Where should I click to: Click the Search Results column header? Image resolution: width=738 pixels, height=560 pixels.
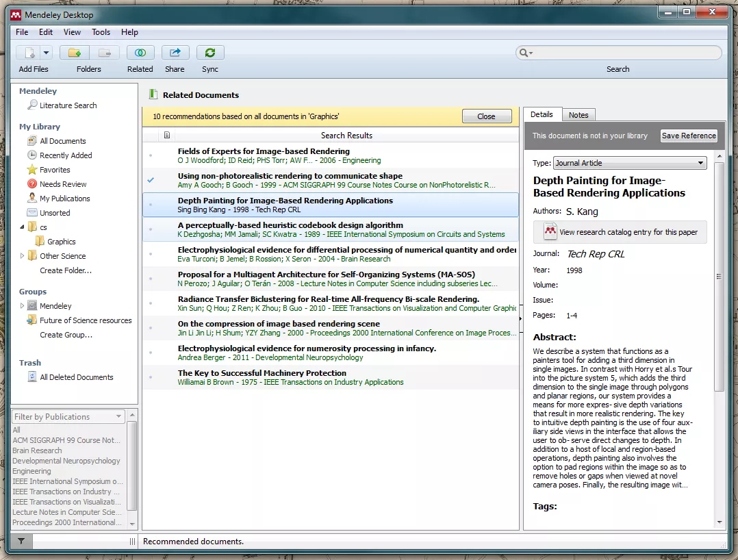(x=346, y=136)
